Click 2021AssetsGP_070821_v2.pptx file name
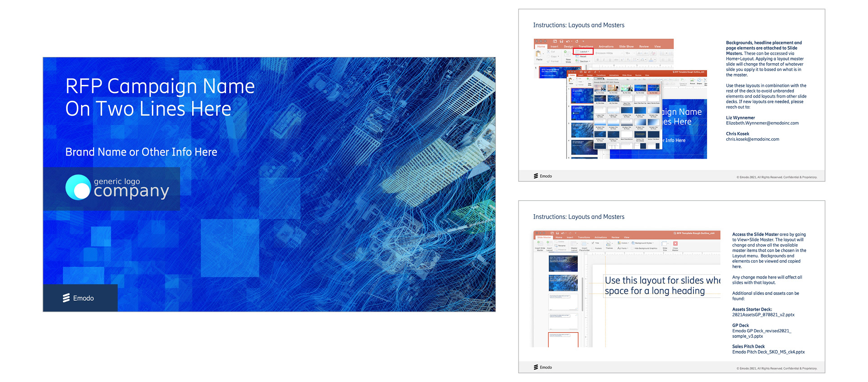The width and height of the screenshot is (868, 382). click(x=763, y=315)
